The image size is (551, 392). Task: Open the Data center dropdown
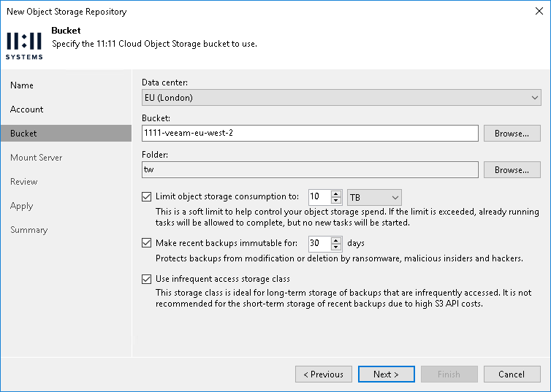click(x=341, y=98)
